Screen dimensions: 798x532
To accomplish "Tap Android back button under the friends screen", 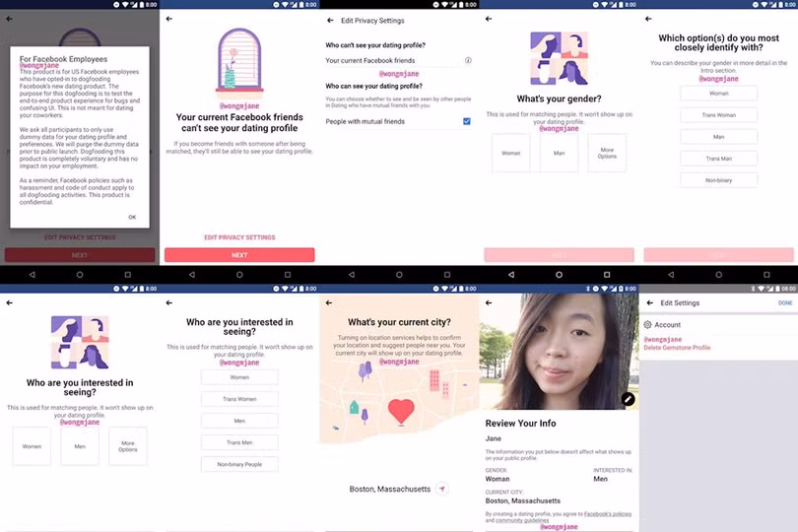I will pos(191,275).
